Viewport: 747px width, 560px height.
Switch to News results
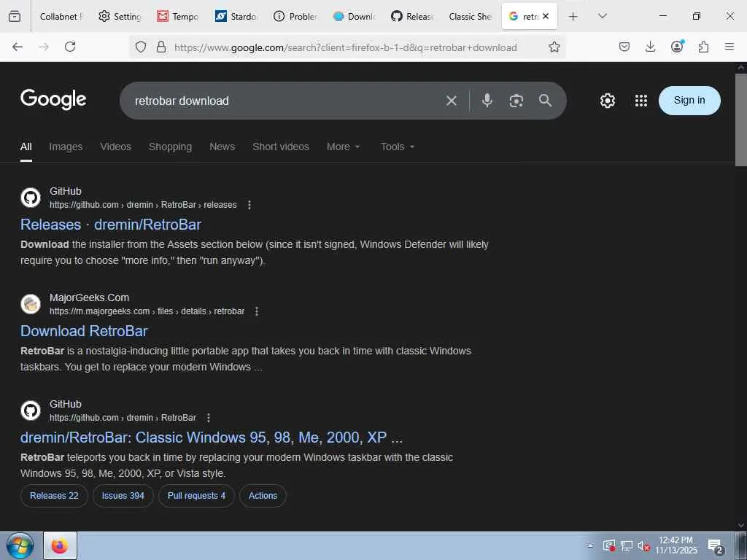pyautogui.click(x=222, y=147)
